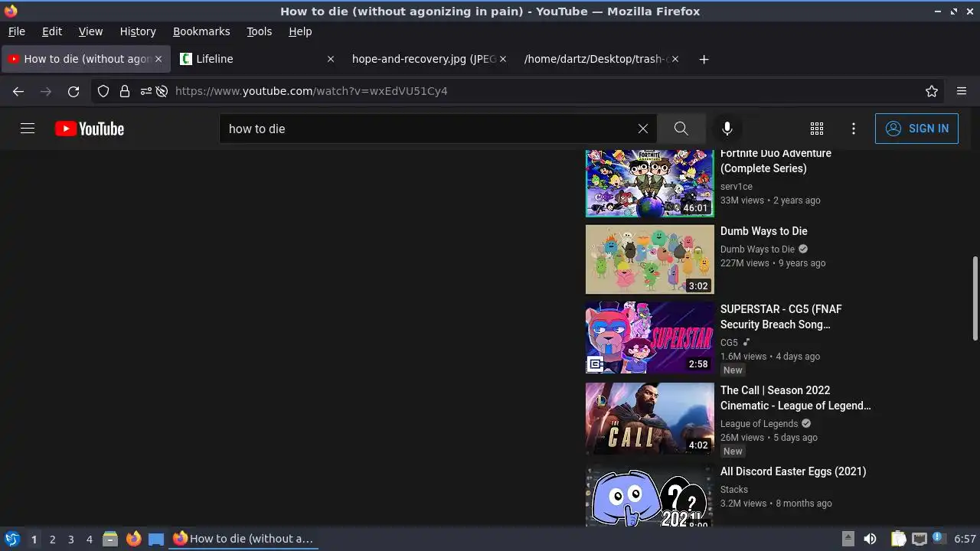
Task: Open Firefox application hamburger menu
Action: click(962, 91)
